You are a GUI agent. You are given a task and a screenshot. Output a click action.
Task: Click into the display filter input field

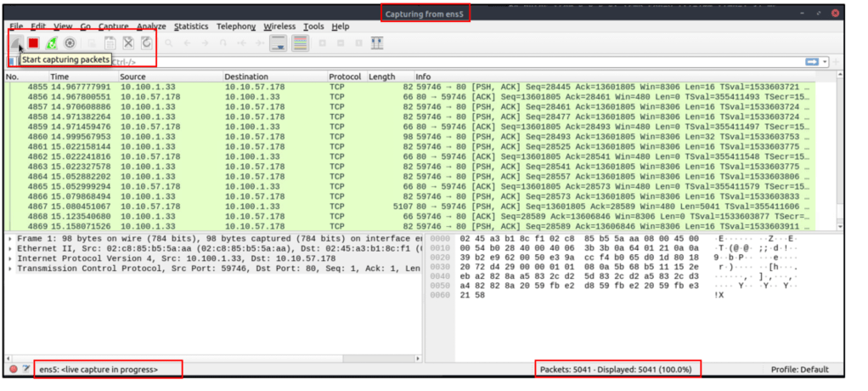[425, 61]
